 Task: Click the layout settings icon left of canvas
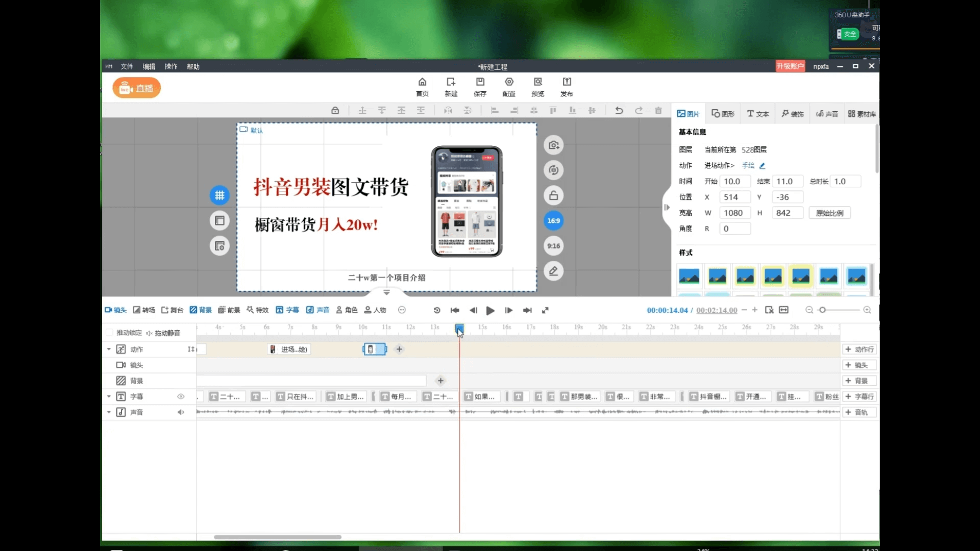pyautogui.click(x=219, y=246)
